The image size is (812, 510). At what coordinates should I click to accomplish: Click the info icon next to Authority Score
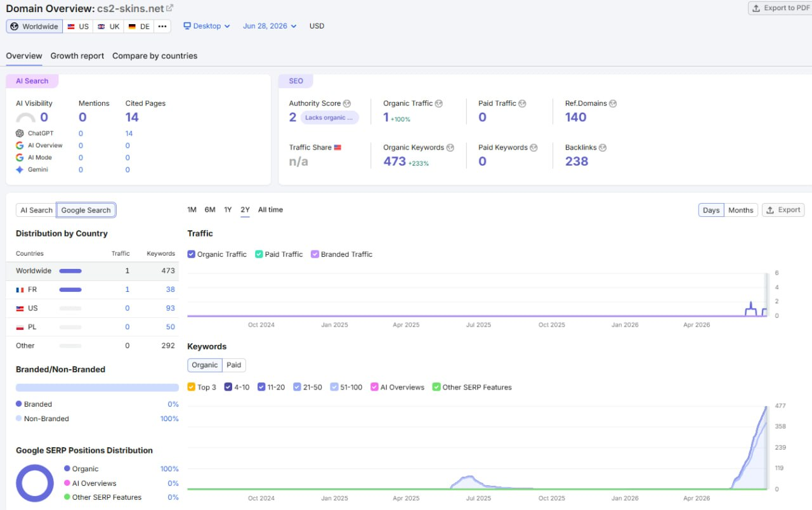pos(347,103)
